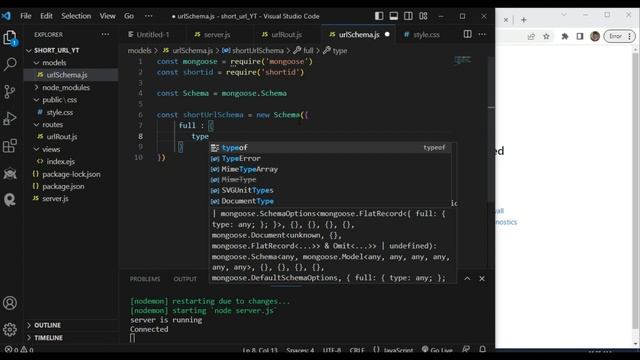Viewport: 640px width, 360px height.
Task: Open package-lock.json in the explorer
Action: [x=71, y=174]
